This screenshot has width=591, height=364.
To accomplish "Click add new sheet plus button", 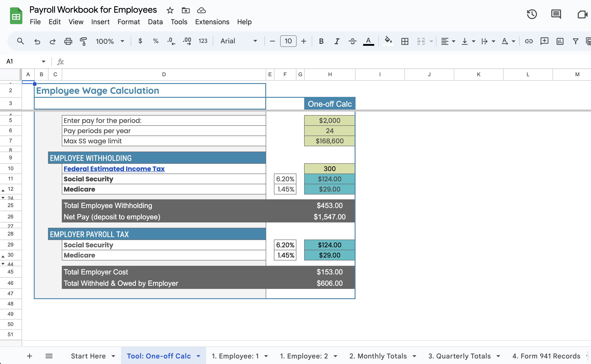I will pos(29,356).
